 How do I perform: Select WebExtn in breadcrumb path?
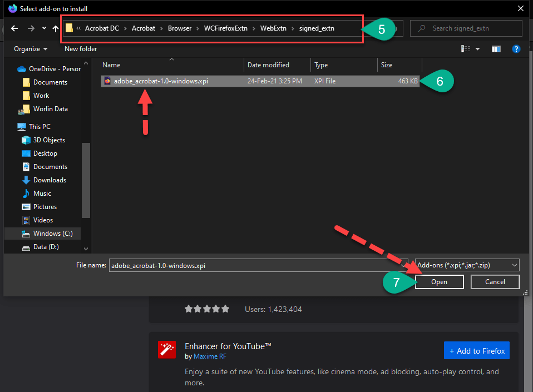pos(273,28)
